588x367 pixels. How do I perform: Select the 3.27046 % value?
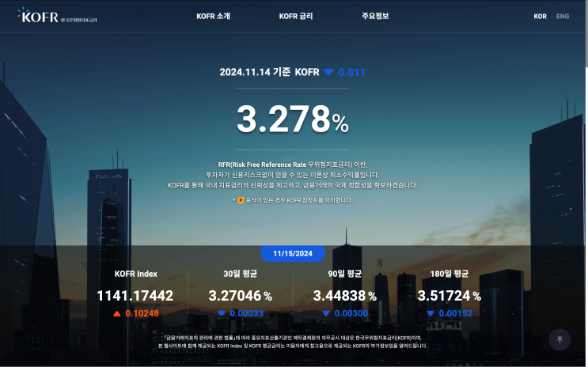pos(241,296)
